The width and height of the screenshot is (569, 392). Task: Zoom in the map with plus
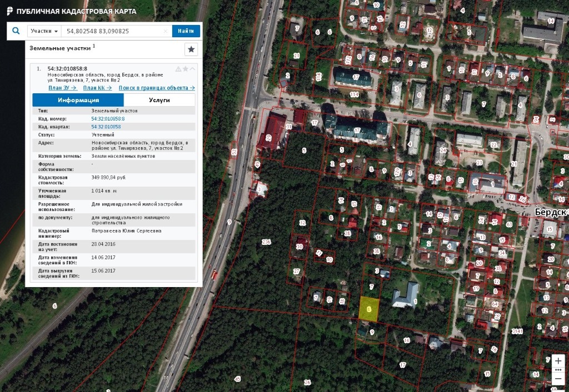558,360
